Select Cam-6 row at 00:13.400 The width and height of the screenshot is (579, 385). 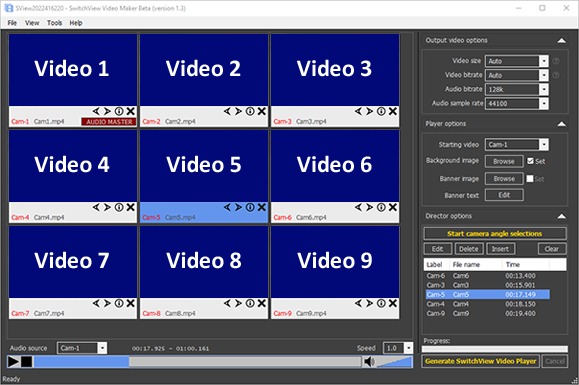(487, 276)
